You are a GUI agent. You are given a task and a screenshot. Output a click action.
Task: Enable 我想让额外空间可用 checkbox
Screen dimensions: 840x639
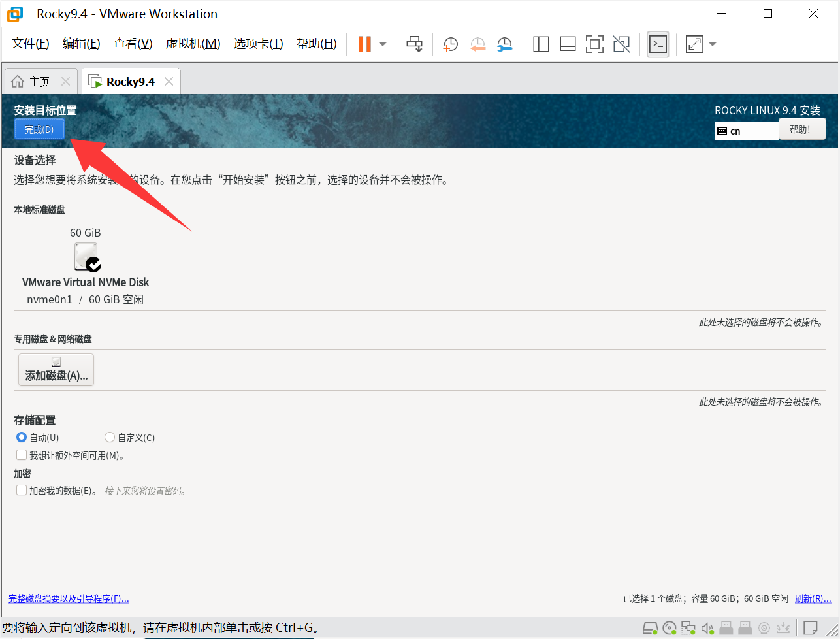(x=22, y=455)
